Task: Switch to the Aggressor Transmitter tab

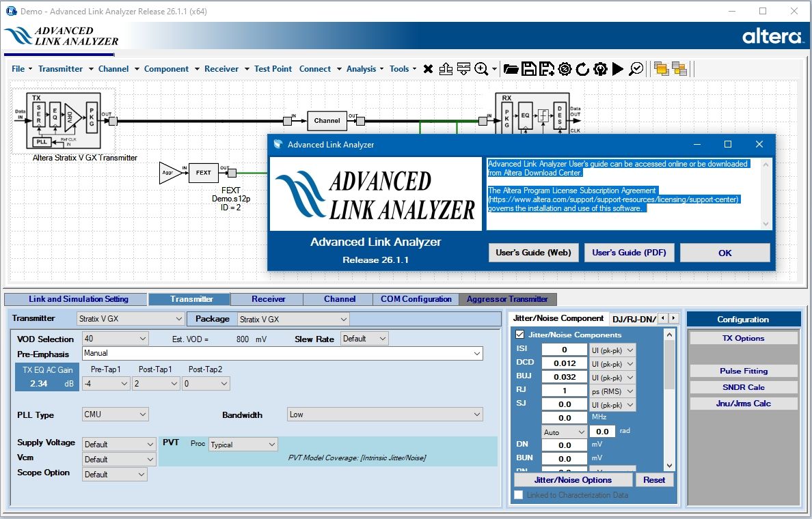Action: (507, 299)
